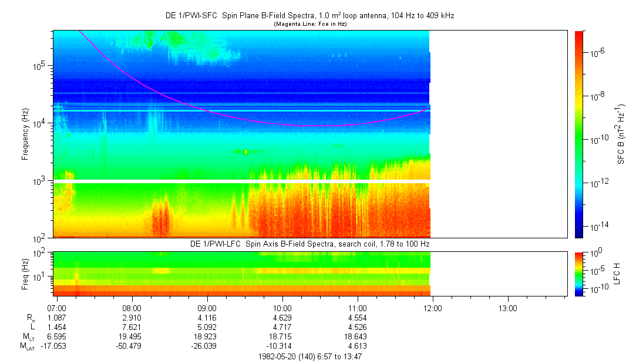The height and width of the screenshot is (364, 636).
Task: Click the 10:00 time axis tick label
Action: (x=282, y=308)
